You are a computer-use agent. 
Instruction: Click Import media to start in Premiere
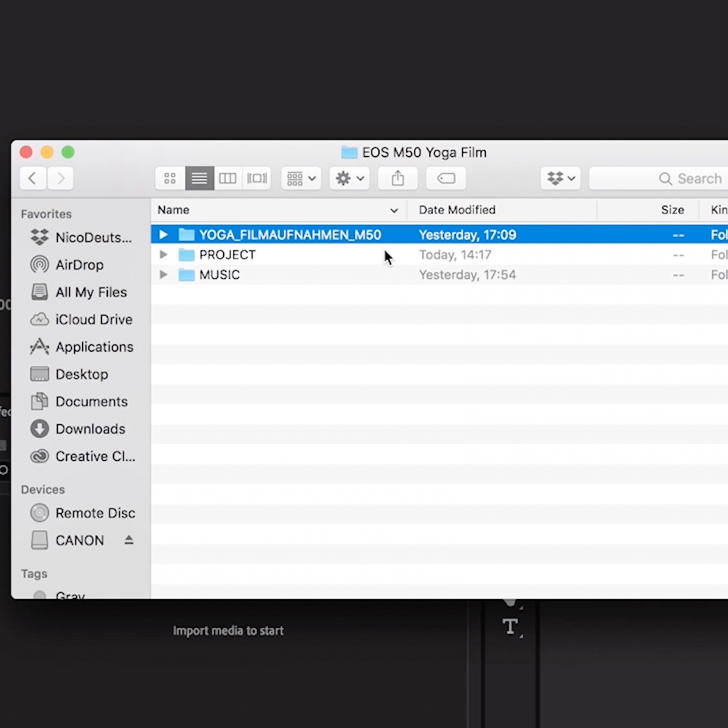228,631
